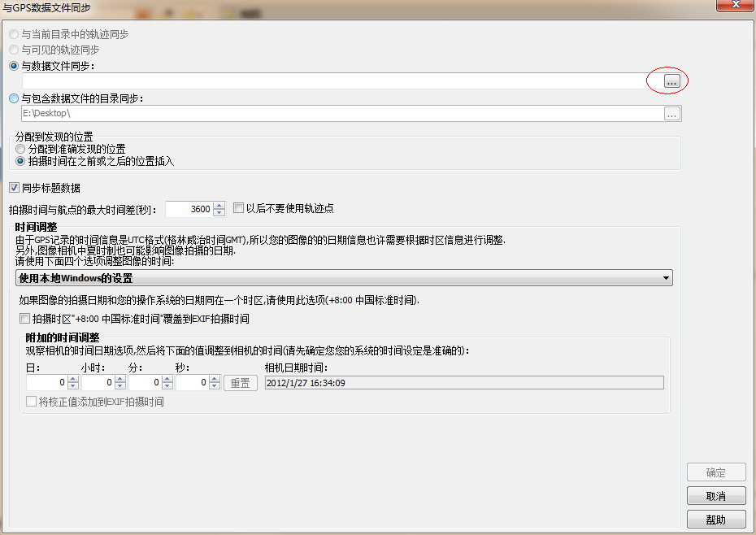Select '拍摄时间在之前或之后的位置插入' radio
The image size is (756, 535).
20,161
